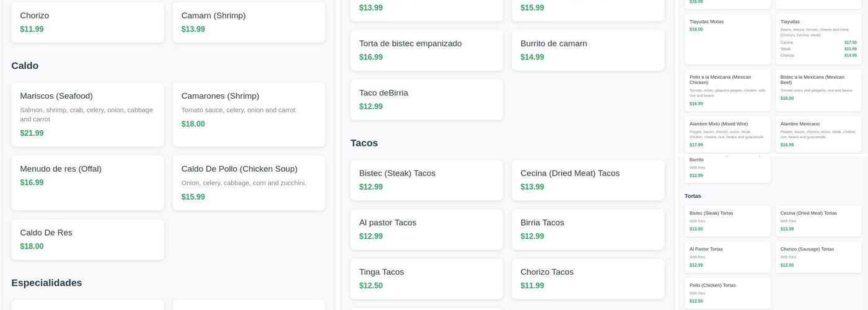Pick the Camarones (Shrimp) caldo

pyautogui.click(x=249, y=114)
